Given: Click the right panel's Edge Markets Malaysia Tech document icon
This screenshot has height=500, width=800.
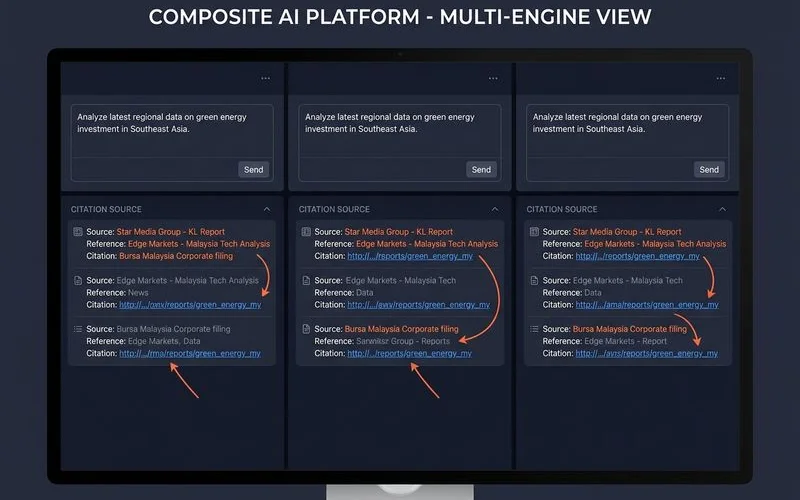Looking at the screenshot, I should coord(534,280).
